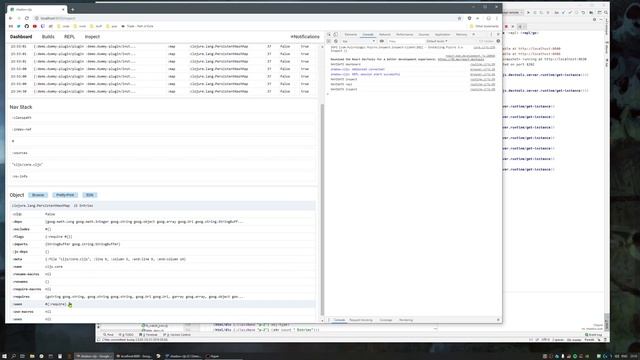Select the Browse object view
This screenshot has width=640, height=360.
(38, 195)
